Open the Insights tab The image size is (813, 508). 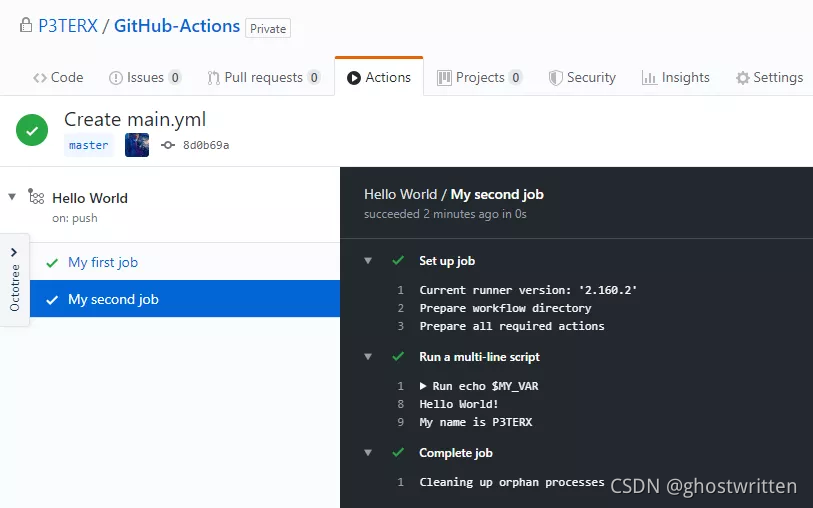coord(676,77)
